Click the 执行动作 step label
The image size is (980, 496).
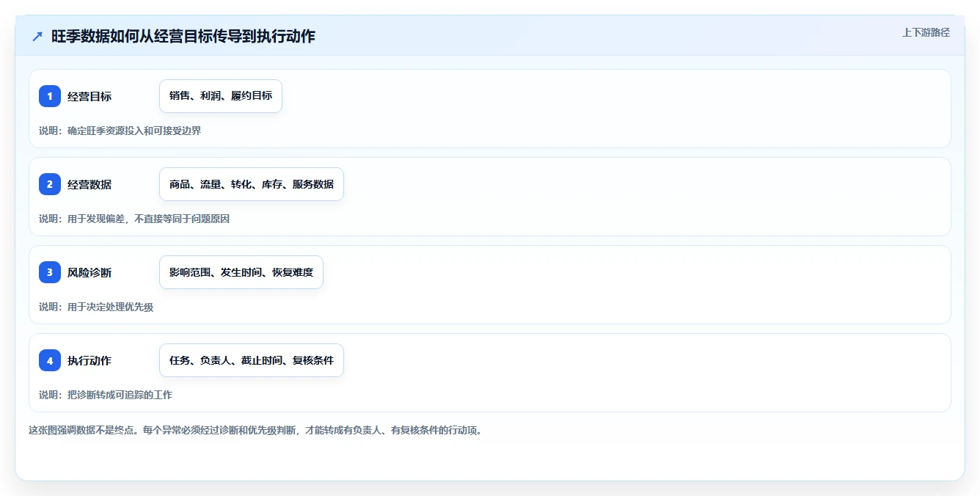(89, 360)
